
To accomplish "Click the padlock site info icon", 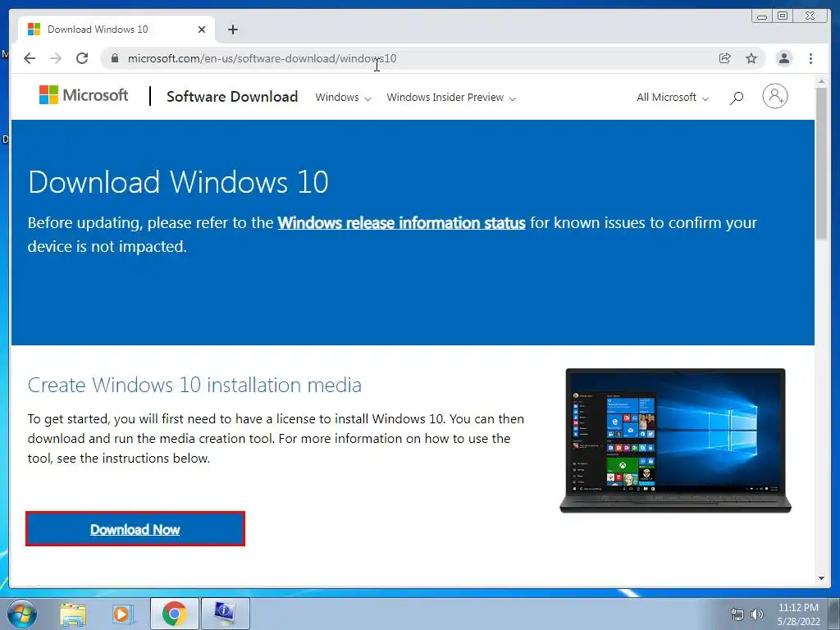I will pos(115,58).
